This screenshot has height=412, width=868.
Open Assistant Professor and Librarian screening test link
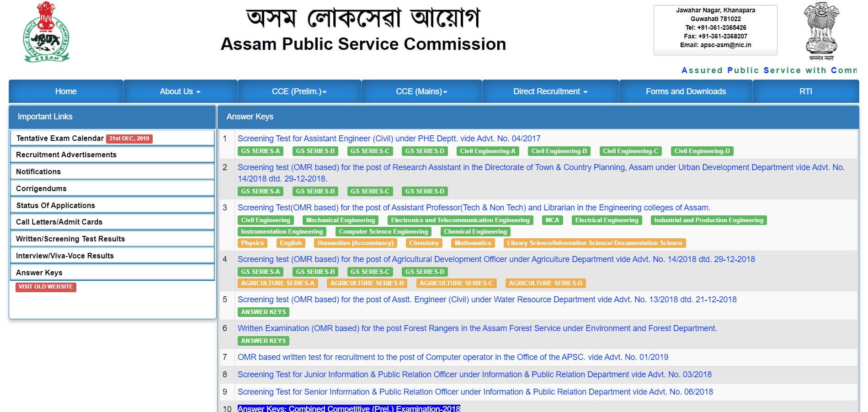coord(474,208)
